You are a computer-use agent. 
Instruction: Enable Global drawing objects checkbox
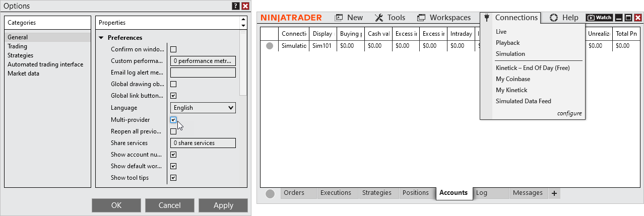173,84
